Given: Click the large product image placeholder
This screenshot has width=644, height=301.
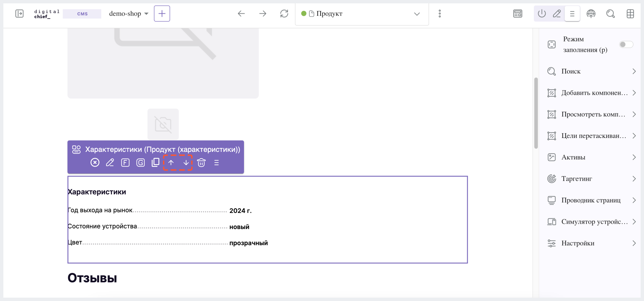Looking at the screenshot, I should tap(163, 63).
